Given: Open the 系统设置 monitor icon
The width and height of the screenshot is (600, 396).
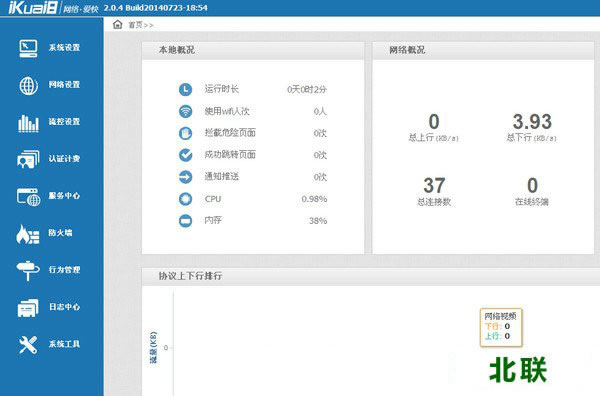Looking at the screenshot, I should point(28,48).
